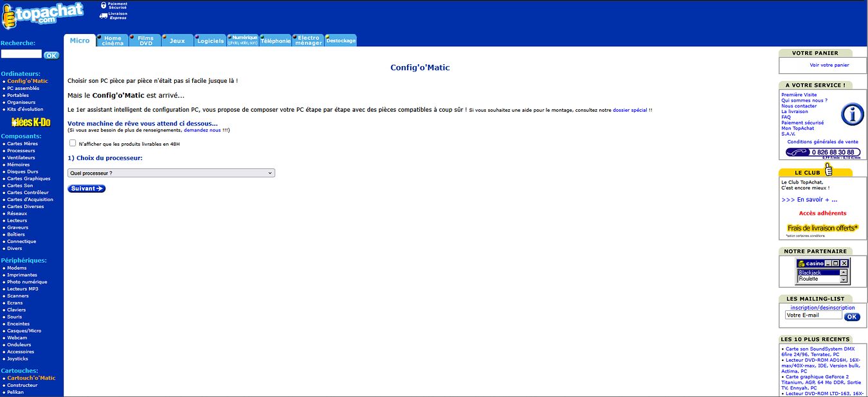
Task: Open Config'o'Matic in sidebar
Action: click(28, 82)
